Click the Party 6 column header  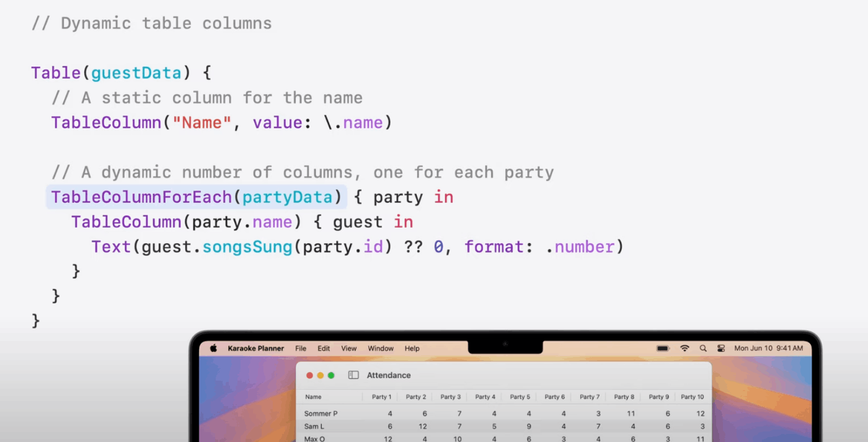(555, 397)
